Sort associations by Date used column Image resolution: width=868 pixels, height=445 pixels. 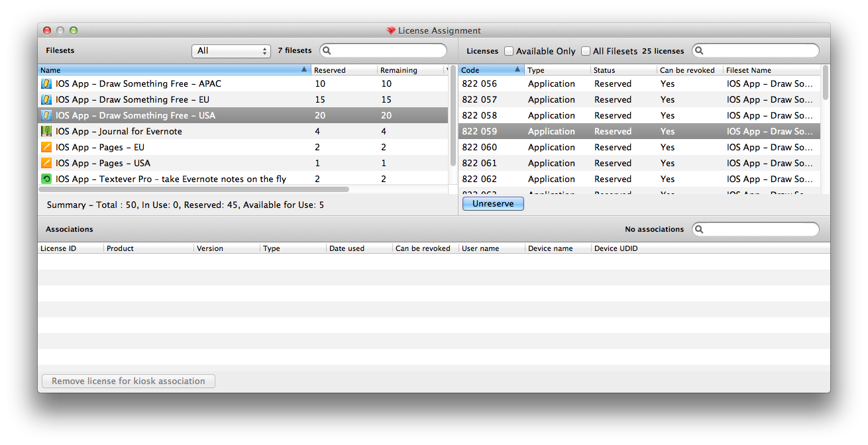[x=359, y=248]
